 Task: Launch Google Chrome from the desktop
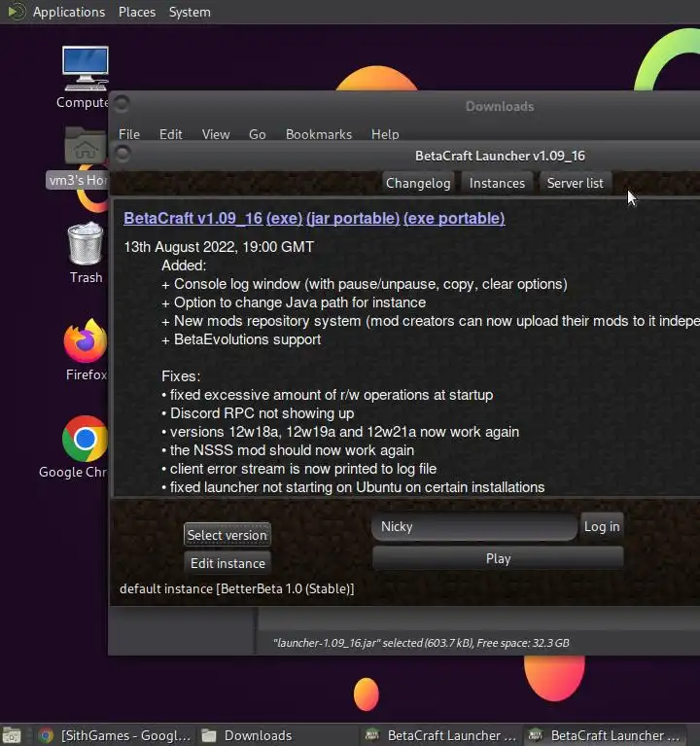[x=85, y=439]
